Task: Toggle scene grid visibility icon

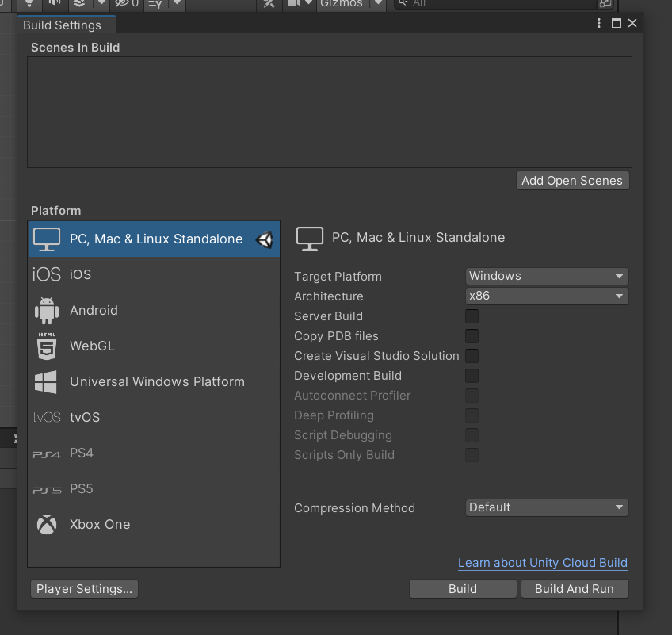Action: (x=155, y=3)
